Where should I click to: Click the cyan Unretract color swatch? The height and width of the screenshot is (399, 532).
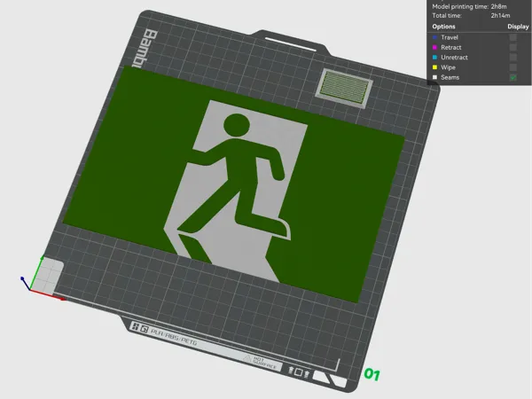(x=434, y=58)
